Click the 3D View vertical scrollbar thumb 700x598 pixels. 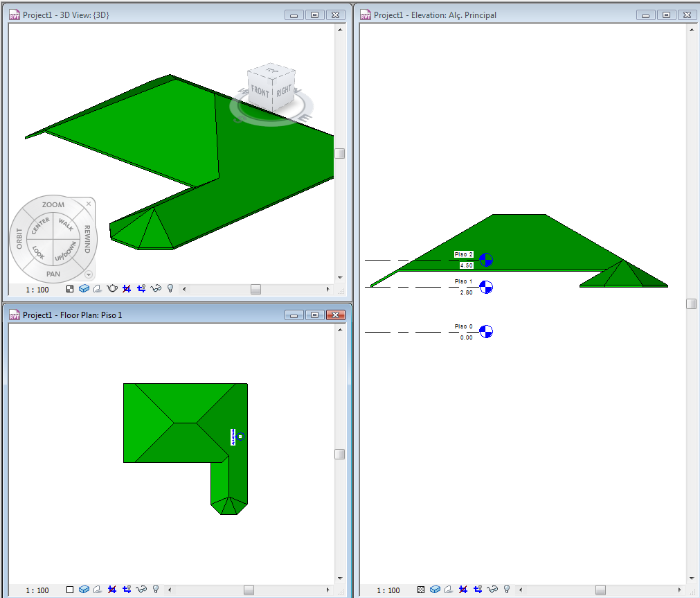(340, 153)
